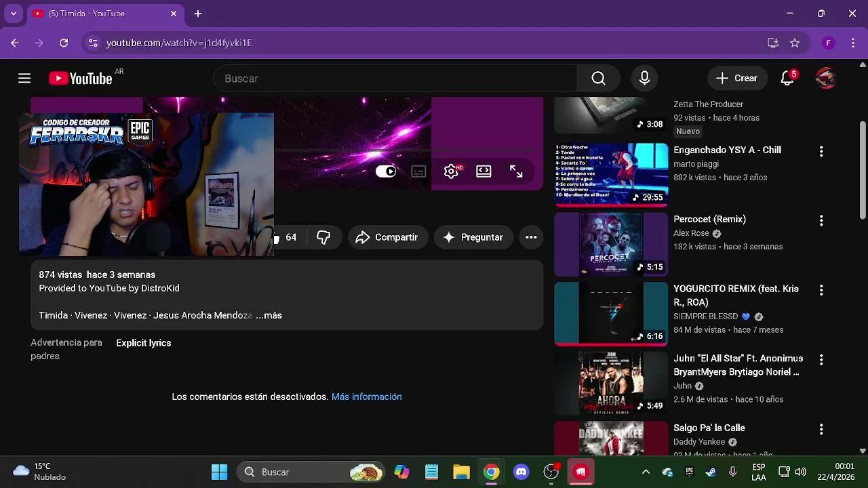Screen dimensions: 868x488
Task: Click marto piaggi channel name
Action: [696, 164]
